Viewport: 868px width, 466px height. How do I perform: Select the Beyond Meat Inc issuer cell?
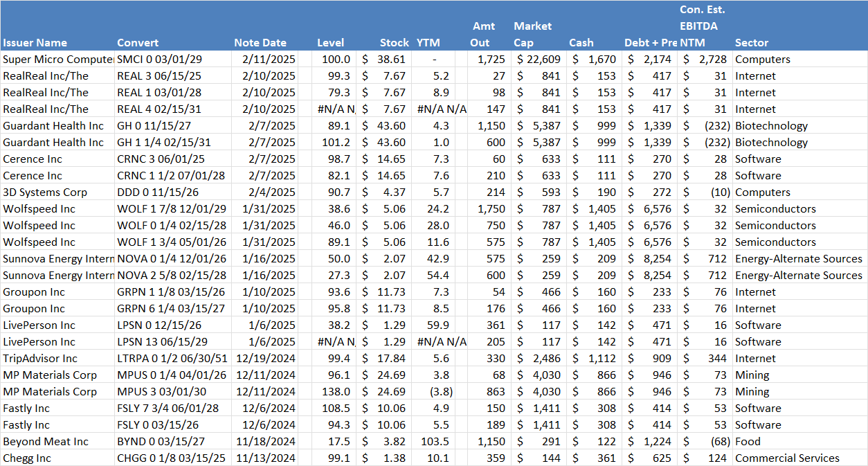coord(57,442)
